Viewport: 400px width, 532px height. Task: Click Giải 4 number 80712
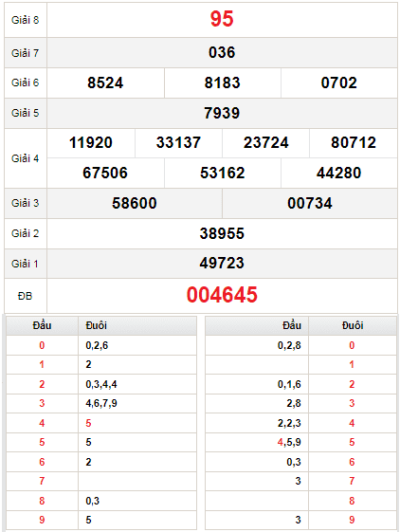pyautogui.click(x=354, y=142)
